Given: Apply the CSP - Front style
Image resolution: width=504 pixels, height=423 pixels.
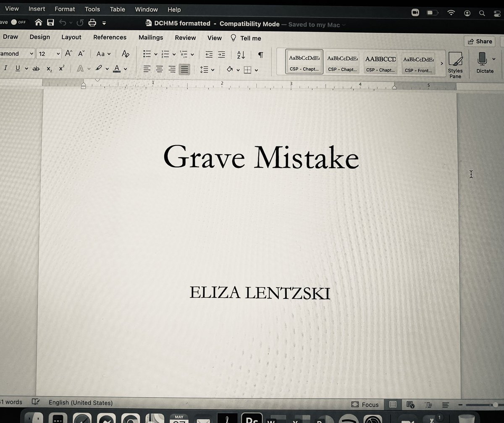Looking at the screenshot, I should tap(418, 63).
